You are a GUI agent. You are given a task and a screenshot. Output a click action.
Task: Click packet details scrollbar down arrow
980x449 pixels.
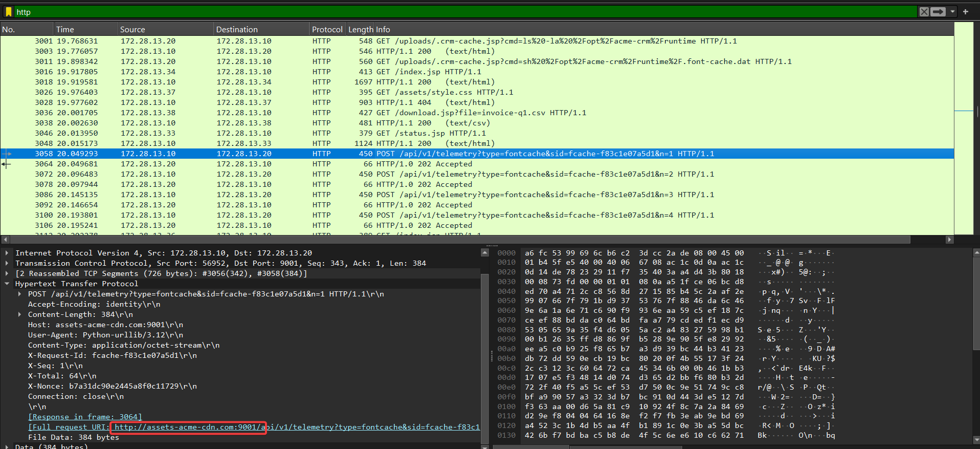485,446
